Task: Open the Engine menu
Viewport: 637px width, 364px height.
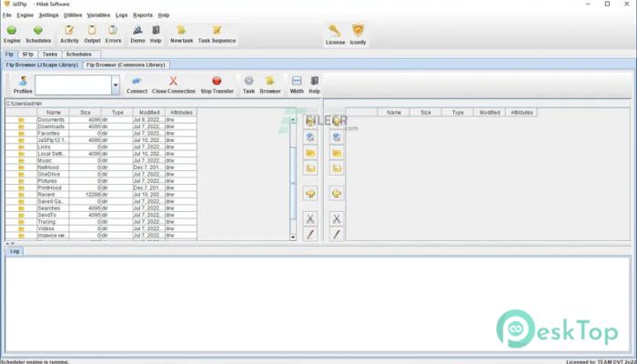Action: pyautogui.click(x=25, y=15)
